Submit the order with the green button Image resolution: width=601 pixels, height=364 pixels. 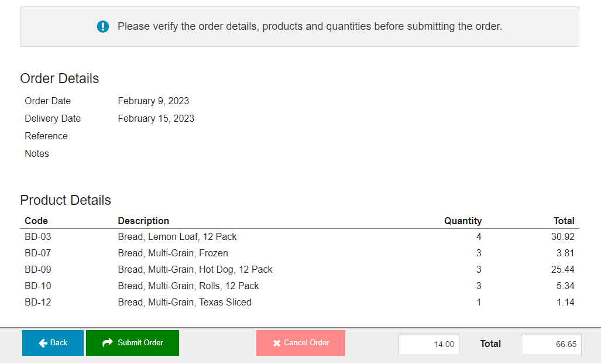132,343
